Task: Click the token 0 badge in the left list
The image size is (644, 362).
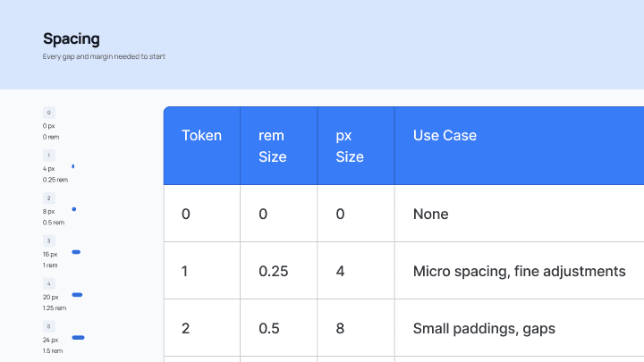Action: click(49, 113)
